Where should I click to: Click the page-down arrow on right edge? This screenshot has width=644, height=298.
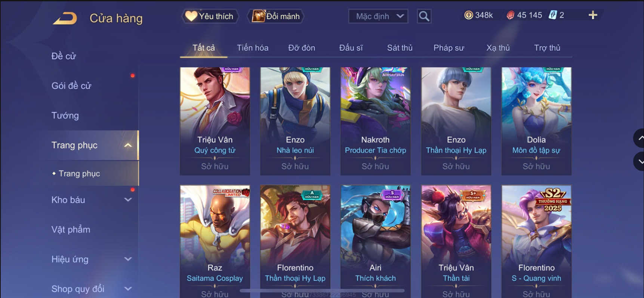coord(640,161)
